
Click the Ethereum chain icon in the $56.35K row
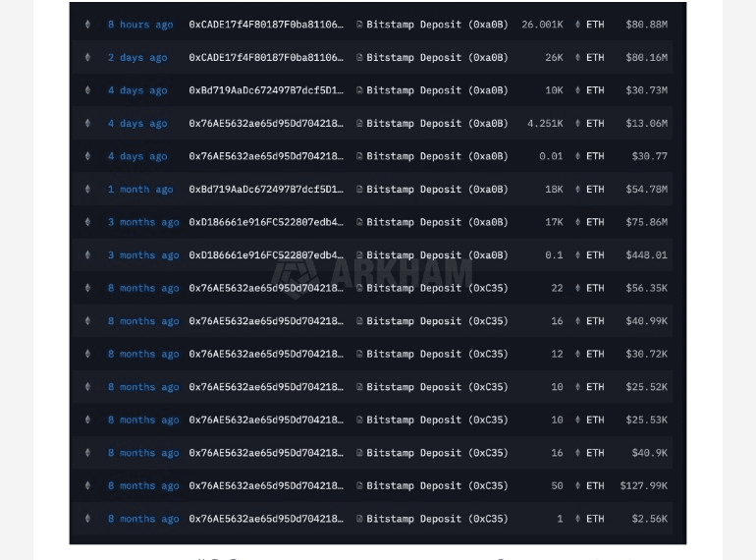click(x=87, y=288)
